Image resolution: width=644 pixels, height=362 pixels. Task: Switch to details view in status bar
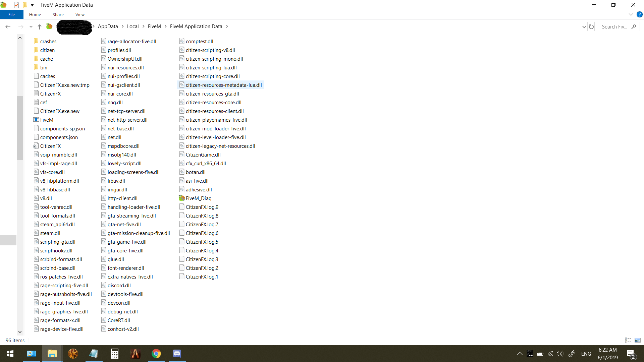tap(628, 340)
